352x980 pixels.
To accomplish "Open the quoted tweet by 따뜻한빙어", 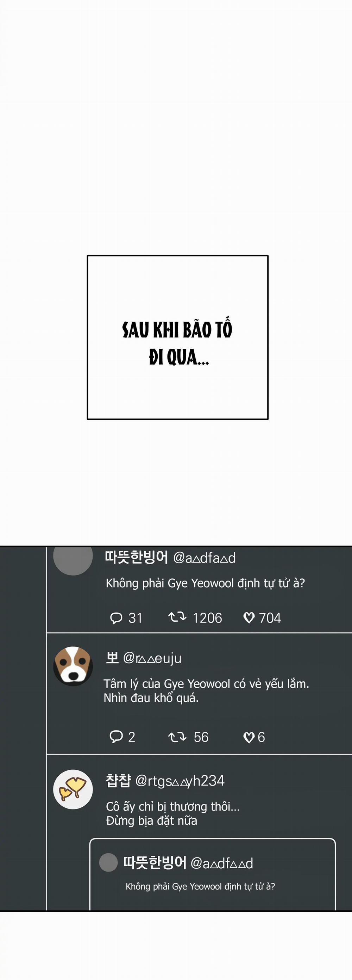I will click(213, 874).
